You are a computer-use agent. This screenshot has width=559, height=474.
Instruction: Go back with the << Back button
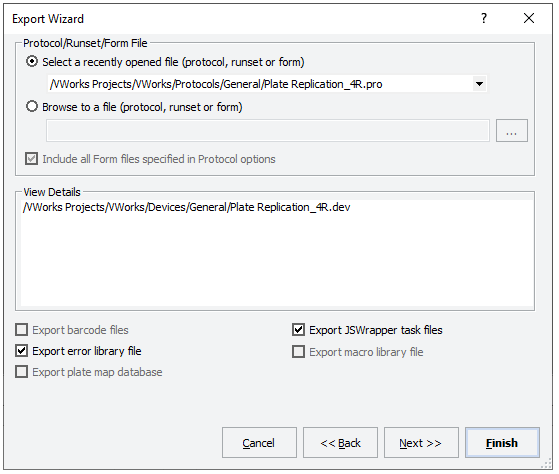tap(340, 443)
